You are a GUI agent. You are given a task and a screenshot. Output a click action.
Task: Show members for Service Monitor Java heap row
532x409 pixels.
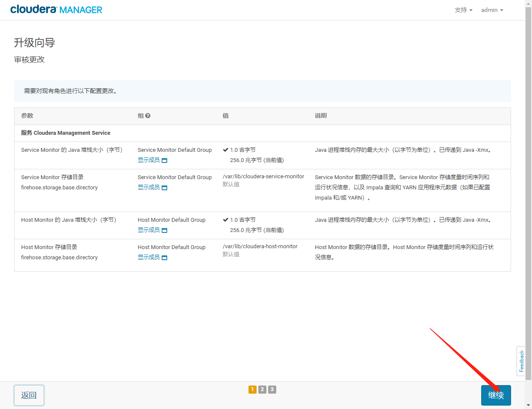tap(149, 160)
